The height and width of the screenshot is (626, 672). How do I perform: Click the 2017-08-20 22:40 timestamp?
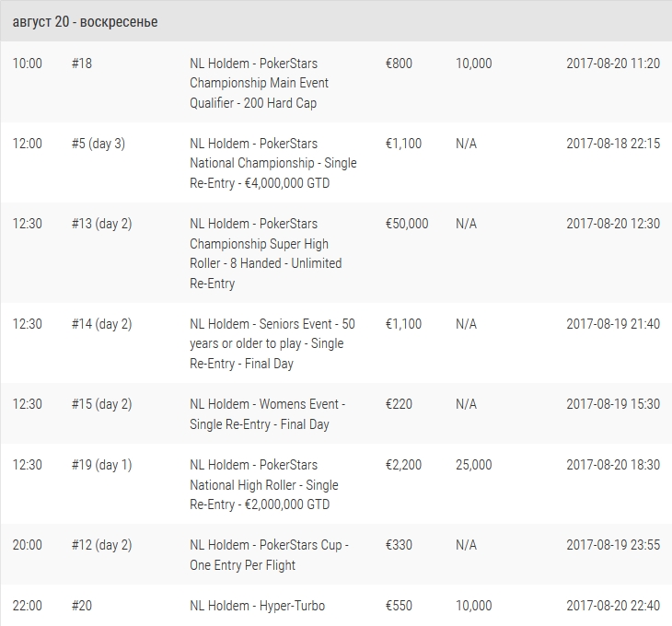613,606
